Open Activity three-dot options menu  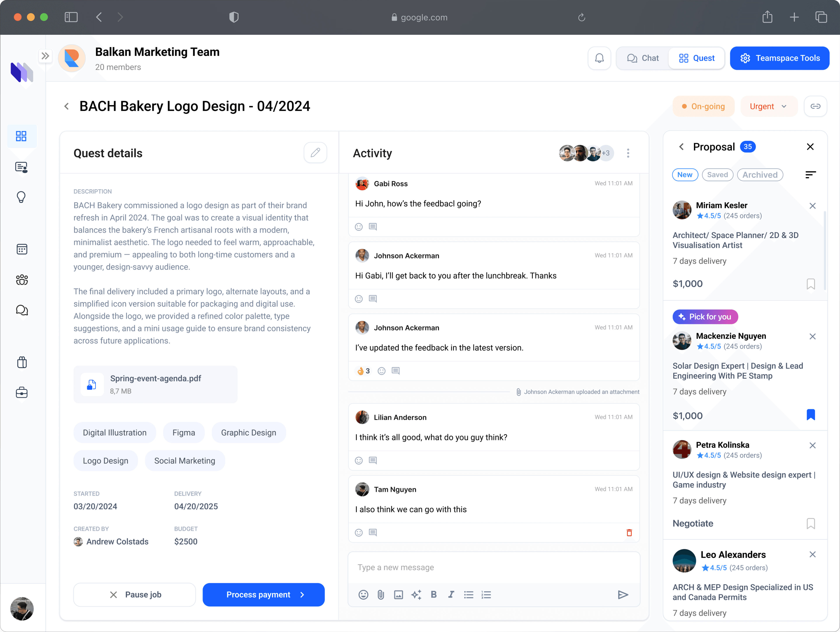point(628,153)
